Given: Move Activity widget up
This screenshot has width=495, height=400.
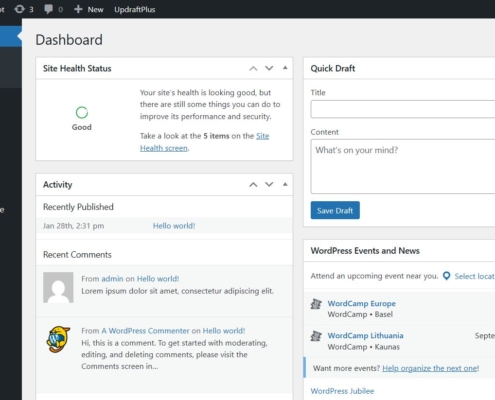Looking at the screenshot, I should (x=253, y=184).
